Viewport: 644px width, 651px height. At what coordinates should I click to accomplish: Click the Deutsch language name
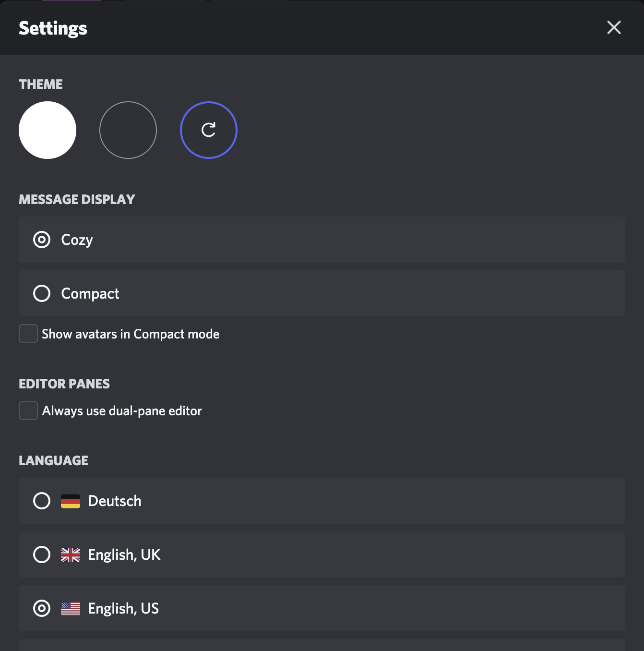click(x=115, y=501)
